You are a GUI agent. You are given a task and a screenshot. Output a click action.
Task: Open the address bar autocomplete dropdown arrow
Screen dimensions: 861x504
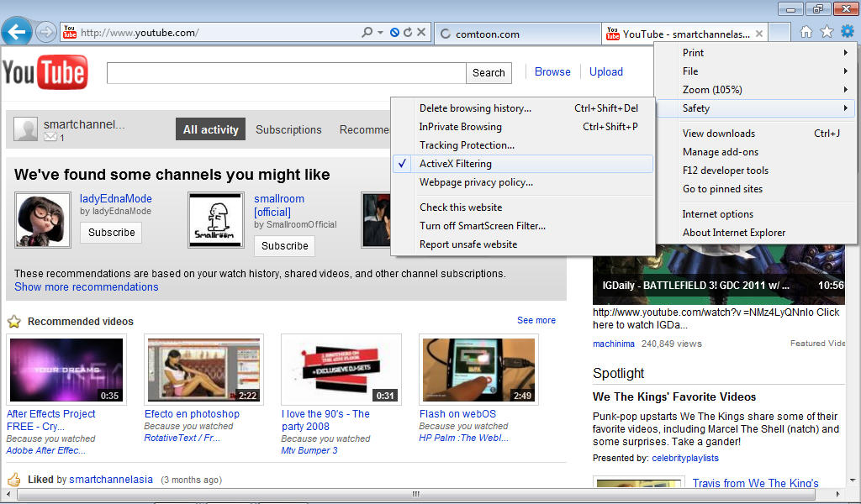(x=380, y=33)
